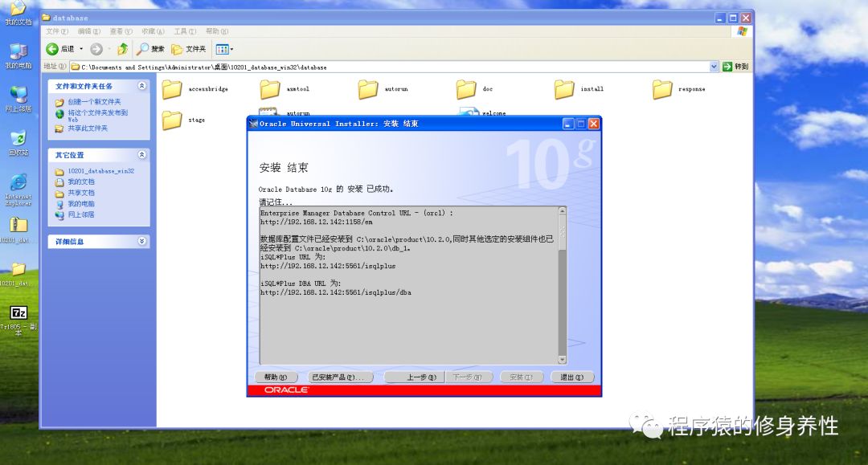Viewport: 868px width, 465px height.
Task: Open the Views icon dropdown in toolbar
Action: pyautogui.click(x=224, y=49)
